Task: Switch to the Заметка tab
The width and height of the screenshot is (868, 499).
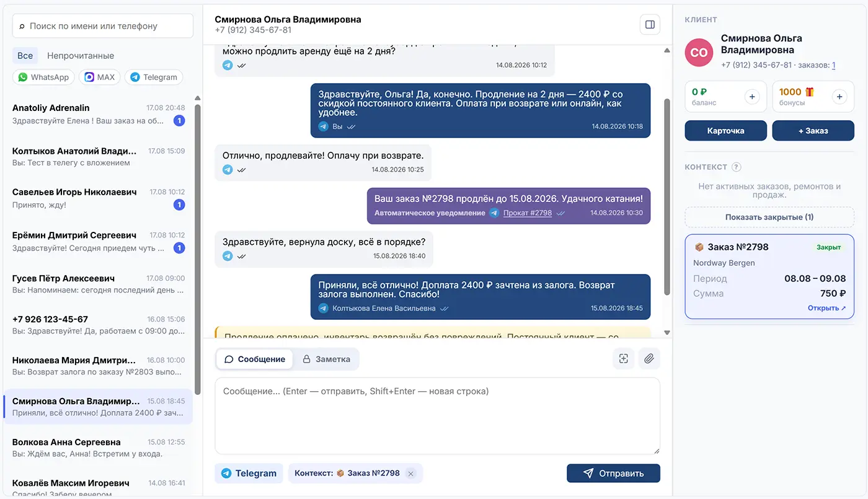Action: [326, 359]
